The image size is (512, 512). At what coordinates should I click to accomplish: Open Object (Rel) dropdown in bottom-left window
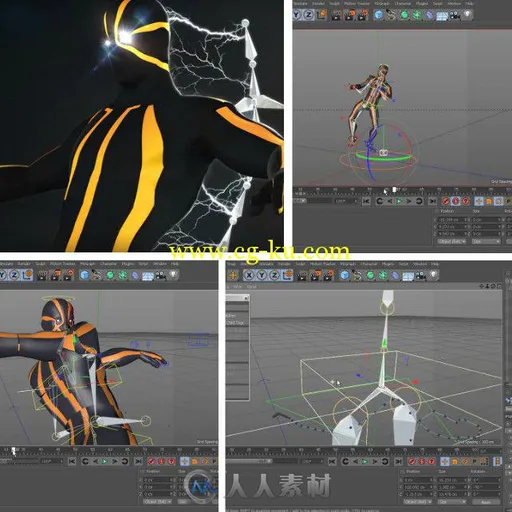pyautogui.click(x=157, y=502)
